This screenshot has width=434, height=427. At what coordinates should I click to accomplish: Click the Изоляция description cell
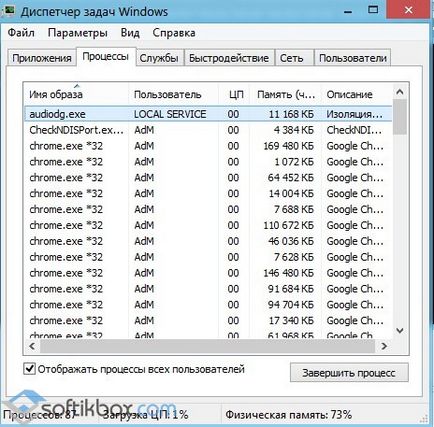click(x=354, y=114)
